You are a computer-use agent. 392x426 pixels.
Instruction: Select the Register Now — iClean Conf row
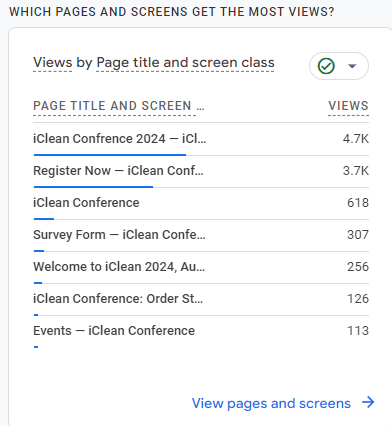(x=201, y=171)
